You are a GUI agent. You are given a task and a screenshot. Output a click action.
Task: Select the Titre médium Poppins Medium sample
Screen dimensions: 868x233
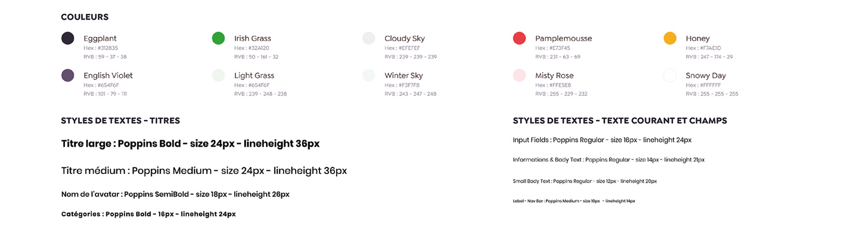pyautogui.click(x=204, y=171)
